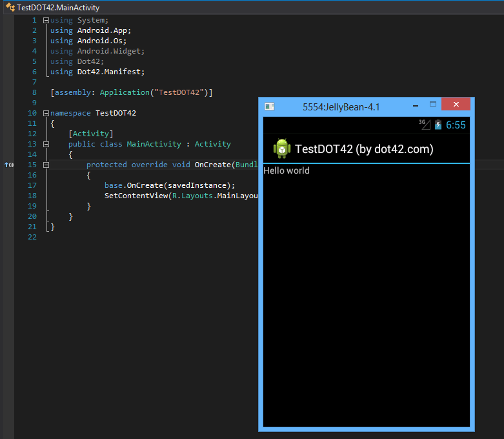This screenshot has width=504, height=439.
Task: Click the Activity base class on line 13
Action: coord(212,144)
